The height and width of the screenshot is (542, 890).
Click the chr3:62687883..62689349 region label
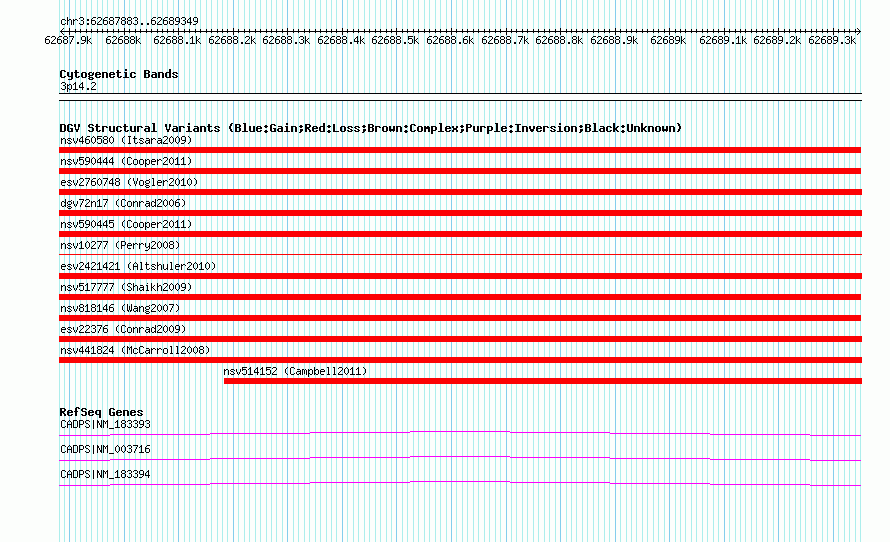pos(129,21)
